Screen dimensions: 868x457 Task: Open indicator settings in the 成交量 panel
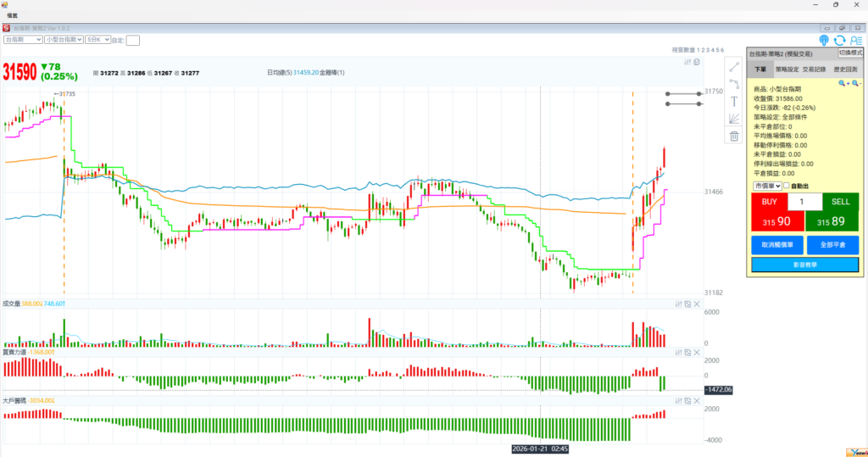pos(677,304)
